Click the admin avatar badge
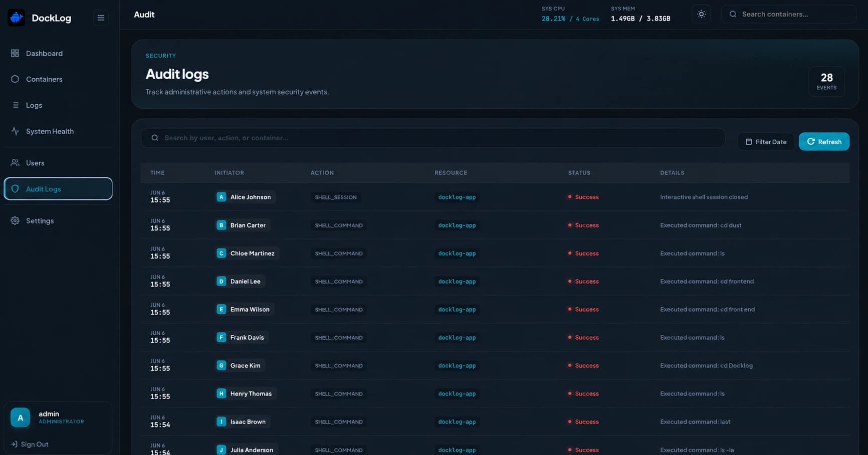Screen dimensions: 868x455 pyautogui.click(x=20, y=417)
